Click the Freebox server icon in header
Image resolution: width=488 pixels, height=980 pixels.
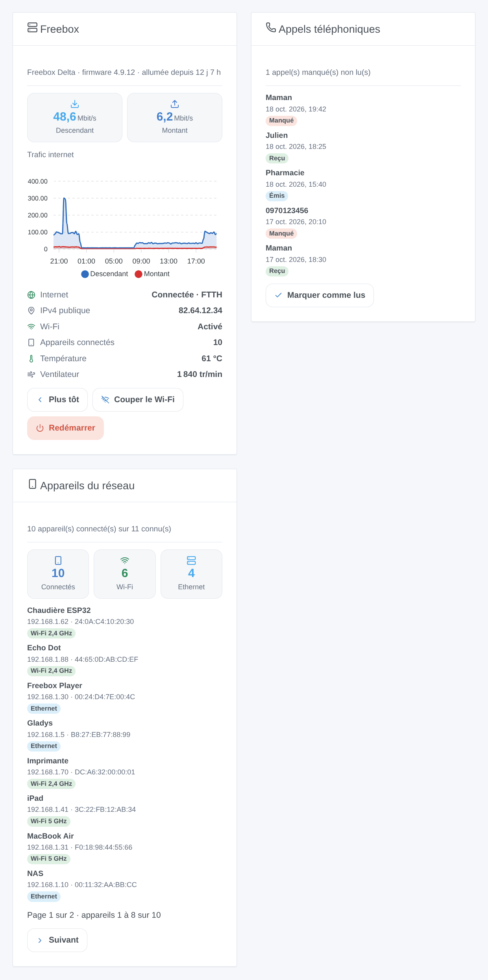33,28
